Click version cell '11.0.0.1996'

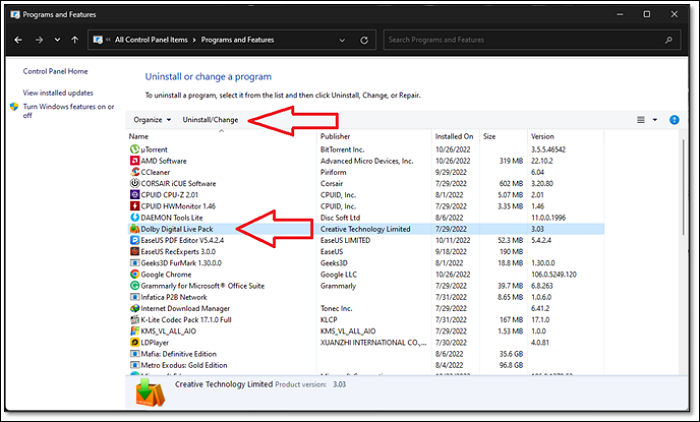(x=548, y=217)
